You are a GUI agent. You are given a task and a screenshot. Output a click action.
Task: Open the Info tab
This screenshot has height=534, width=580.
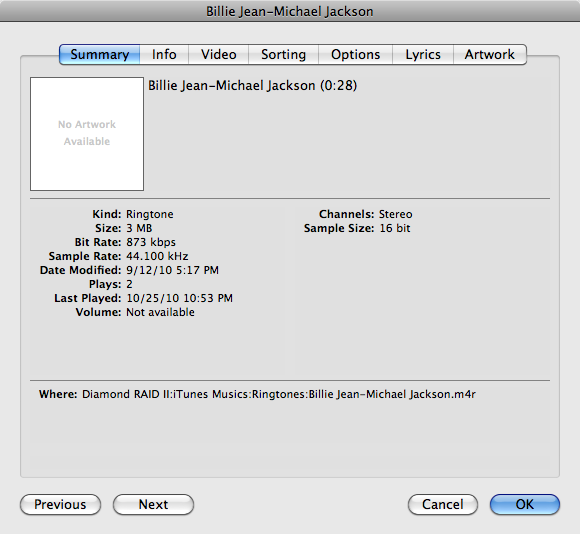(164, 54)
